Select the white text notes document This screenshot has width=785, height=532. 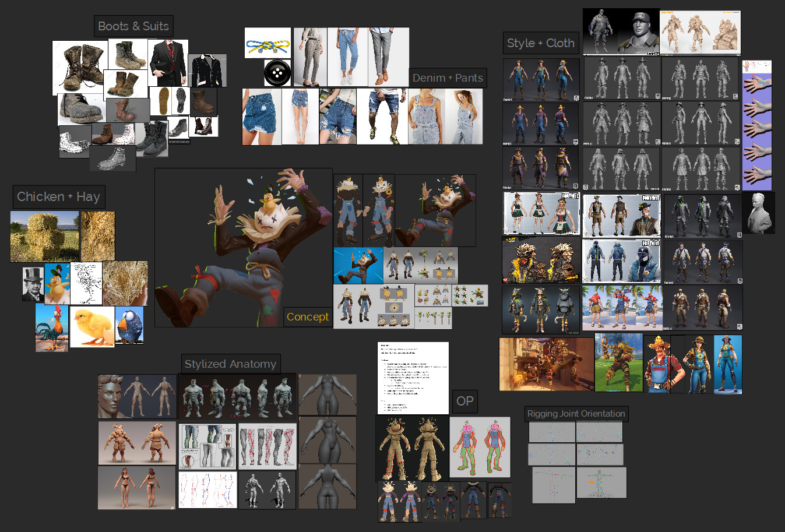click(x=413, y=378)
